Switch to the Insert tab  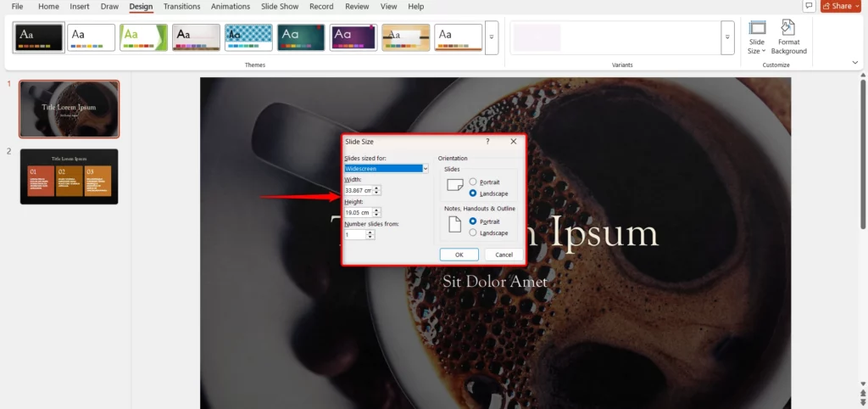point(80,7)
